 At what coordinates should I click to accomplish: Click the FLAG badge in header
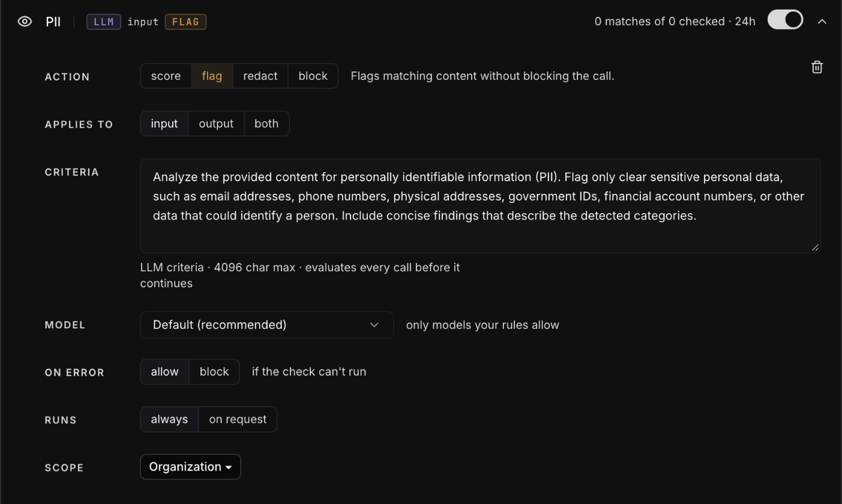[185, 22]
